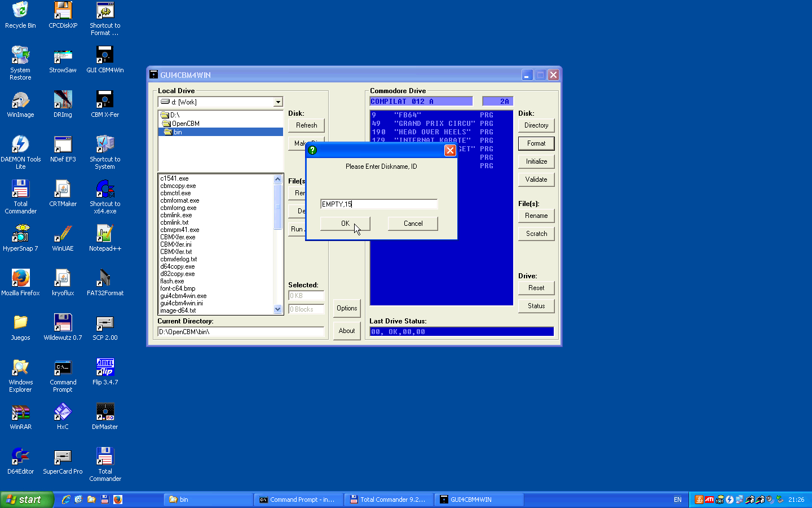Viewport: 812px width, 508px height.
Task: Open the WinUAE desktop icon
Action: click(63, 238)
